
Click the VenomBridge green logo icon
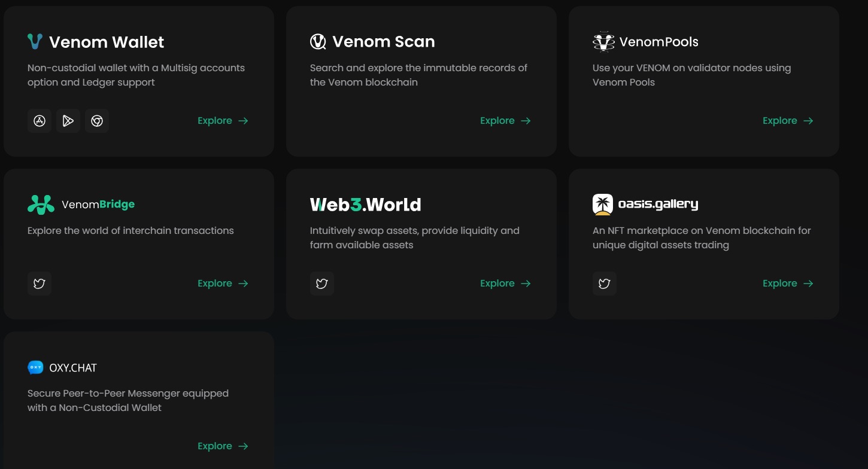pos(41,205)
